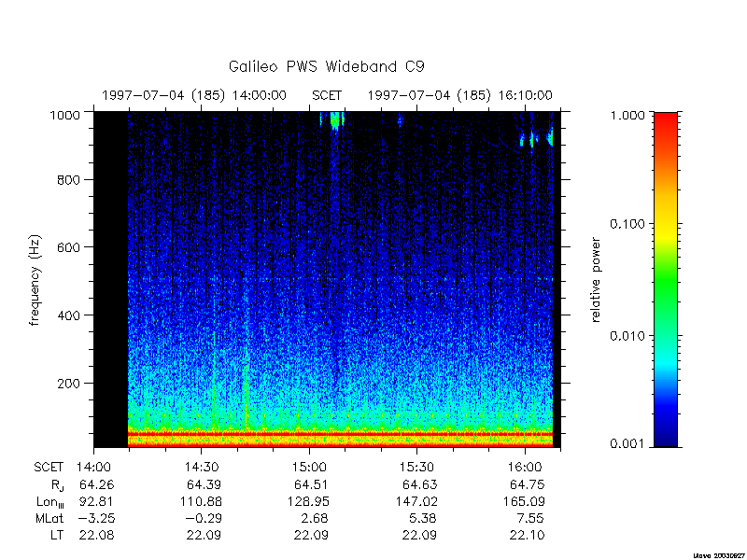Click the "relative power" colorbar label

coord(596,280)
